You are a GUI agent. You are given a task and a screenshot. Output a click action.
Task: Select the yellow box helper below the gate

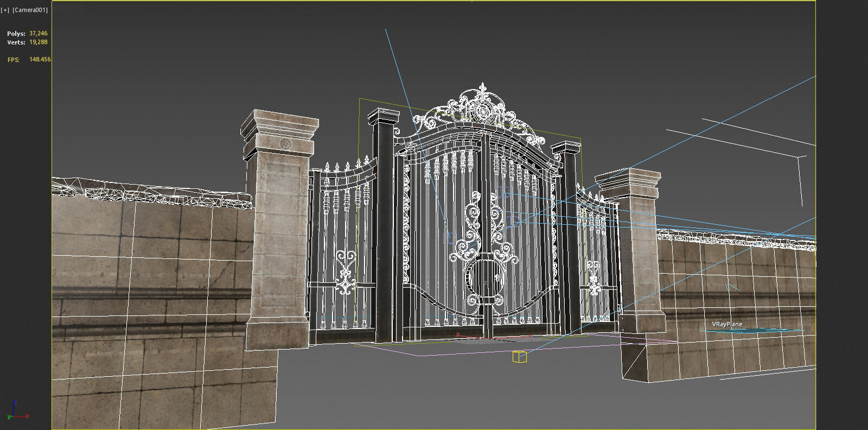click(519, 356)
